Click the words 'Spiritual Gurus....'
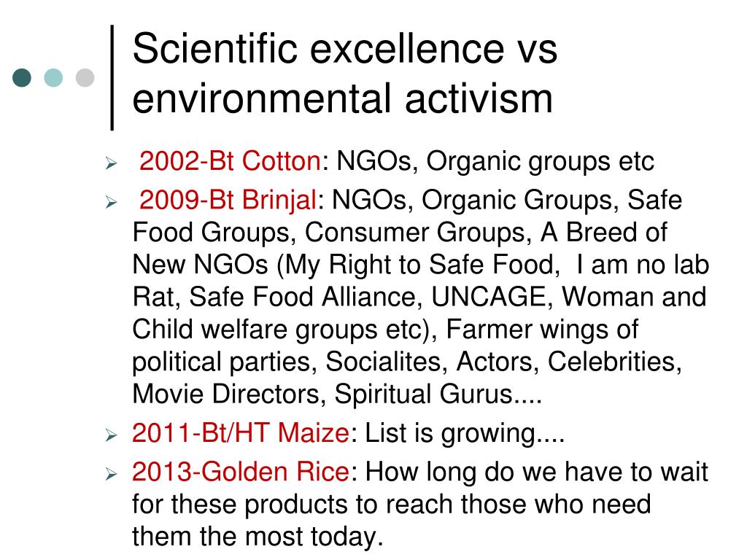This screenshot has height=560, width=747. (x=438, y=394)
